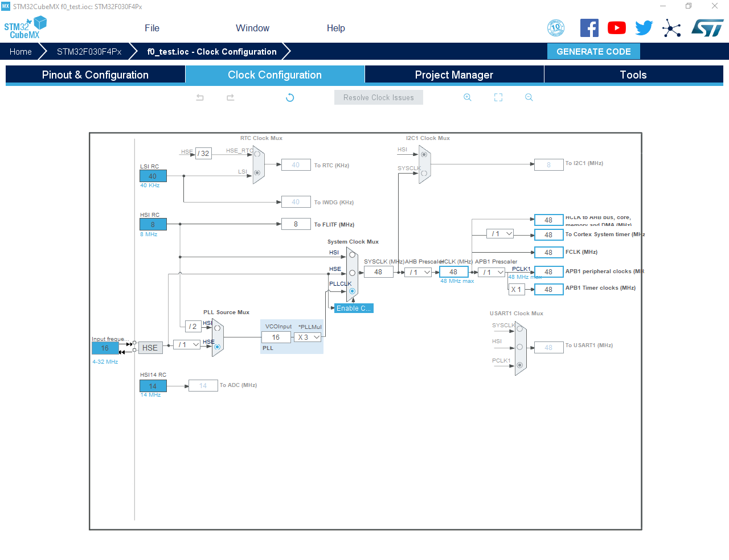Switch to Project Manager tab
Viewport: 729px width, 560px height.
(454, 75)
